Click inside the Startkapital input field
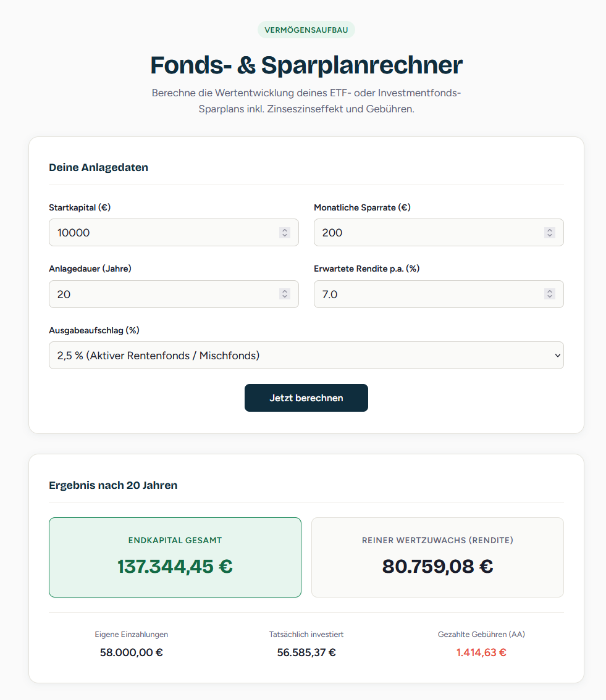Viewport: 606px width, 700px height. click(161, 232)
